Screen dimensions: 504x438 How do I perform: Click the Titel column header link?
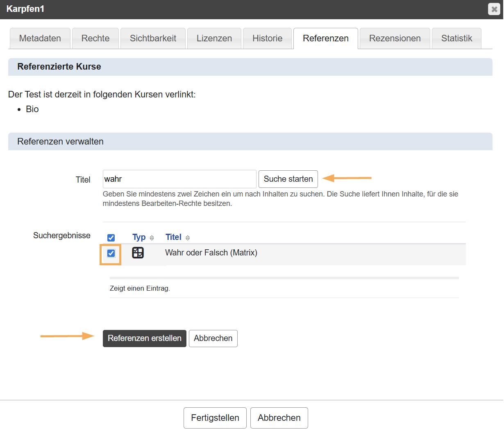173,237
